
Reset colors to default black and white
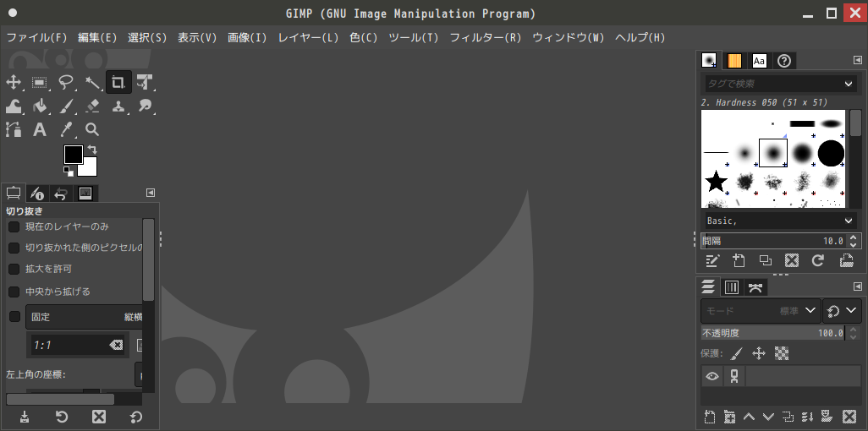click(68, 171)
